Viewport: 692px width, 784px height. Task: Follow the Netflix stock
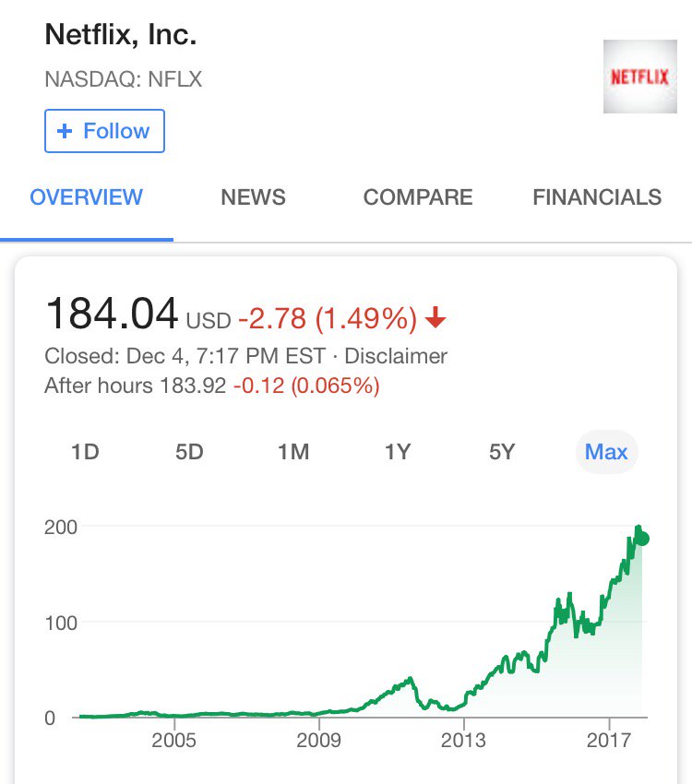(104, 131)
